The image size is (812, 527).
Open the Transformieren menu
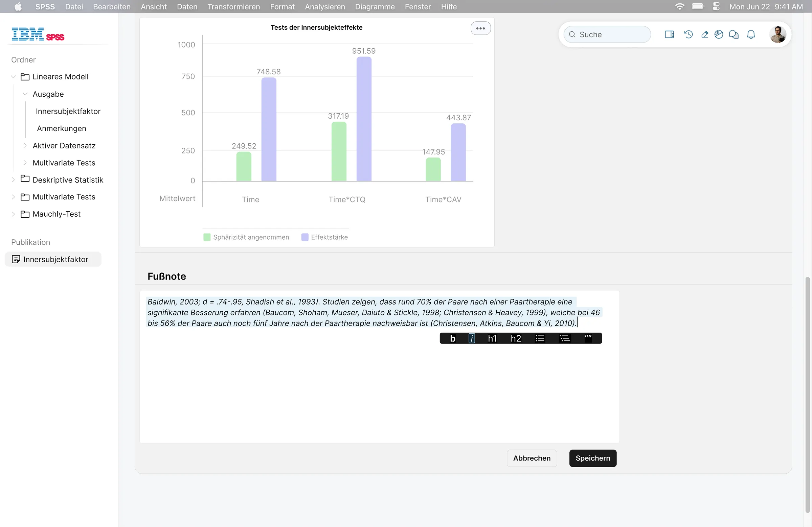click(233, 6)
